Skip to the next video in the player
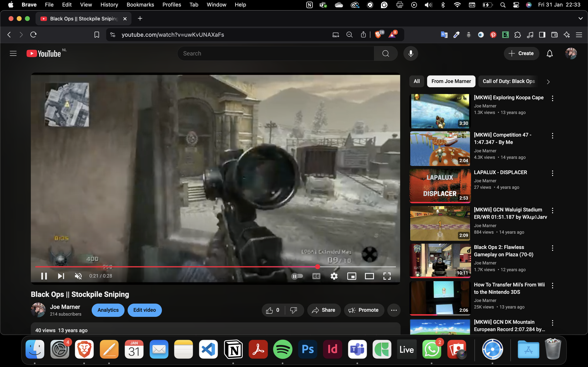 61,276
